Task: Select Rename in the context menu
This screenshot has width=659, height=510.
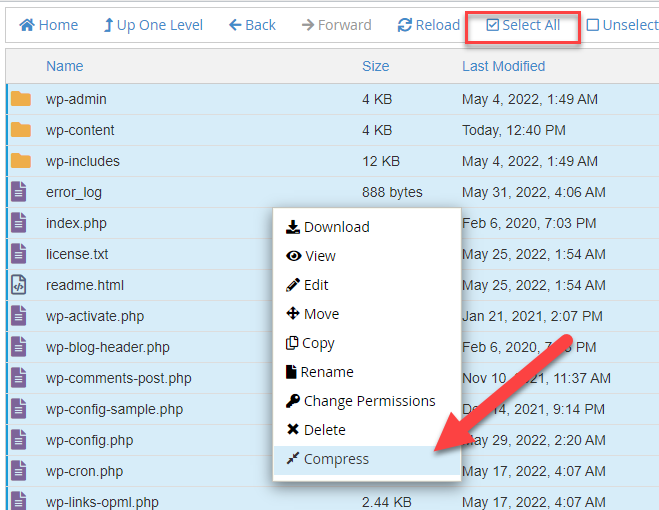Action: [x=328, y=372]
